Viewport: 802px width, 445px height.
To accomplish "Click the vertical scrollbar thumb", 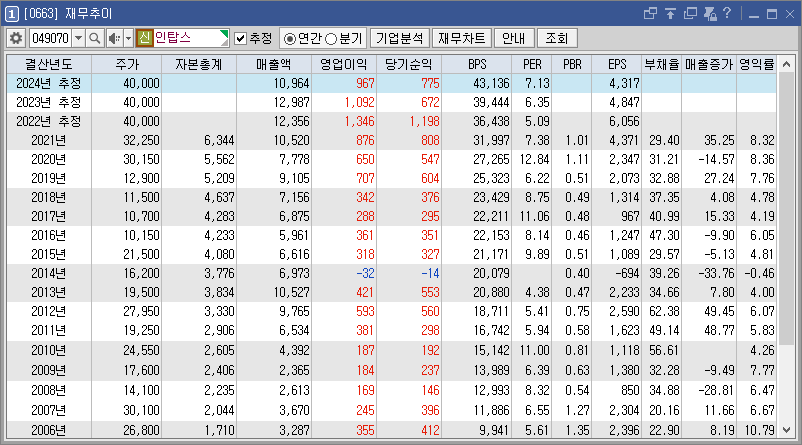I will click(x=787, y=210).
